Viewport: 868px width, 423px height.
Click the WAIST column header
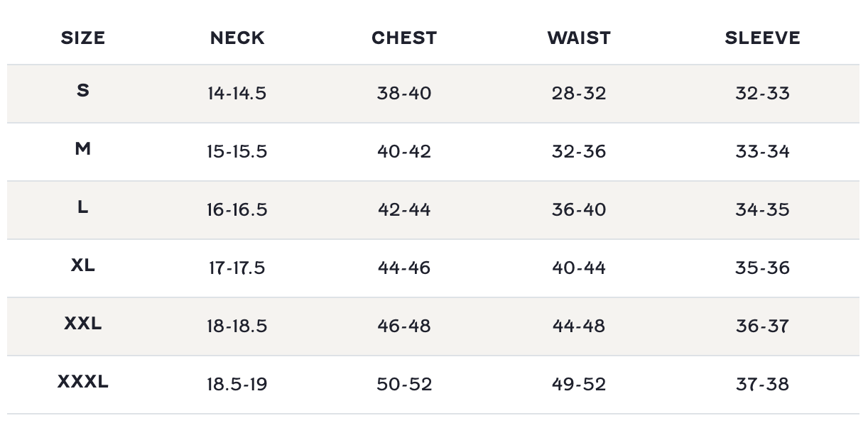[x=579, y=38]
